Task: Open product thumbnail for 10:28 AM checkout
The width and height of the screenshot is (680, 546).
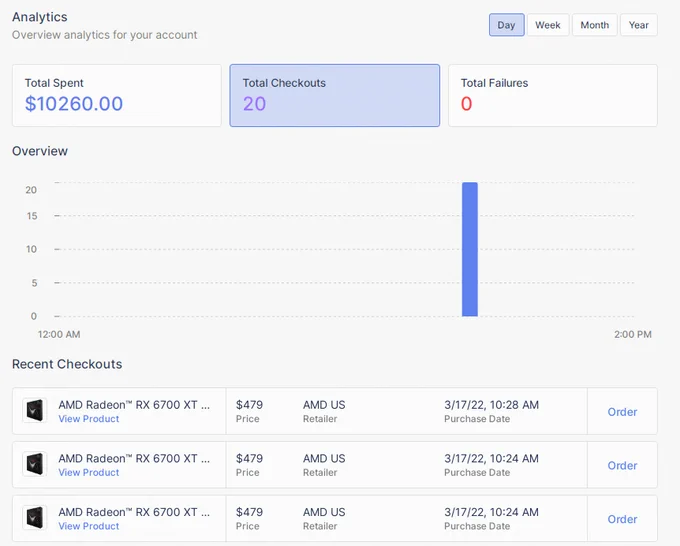Action: 35,410
